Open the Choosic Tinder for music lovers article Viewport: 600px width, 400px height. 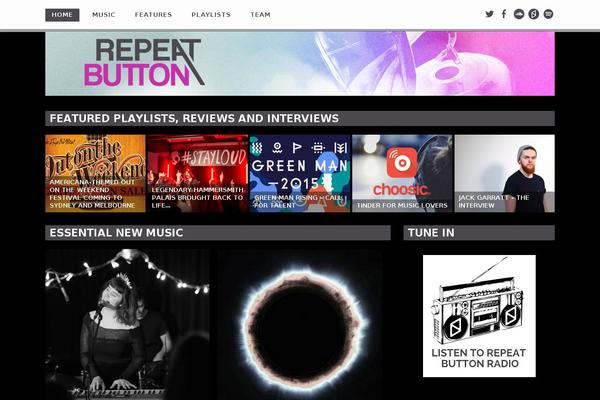[x=402, y=173]
